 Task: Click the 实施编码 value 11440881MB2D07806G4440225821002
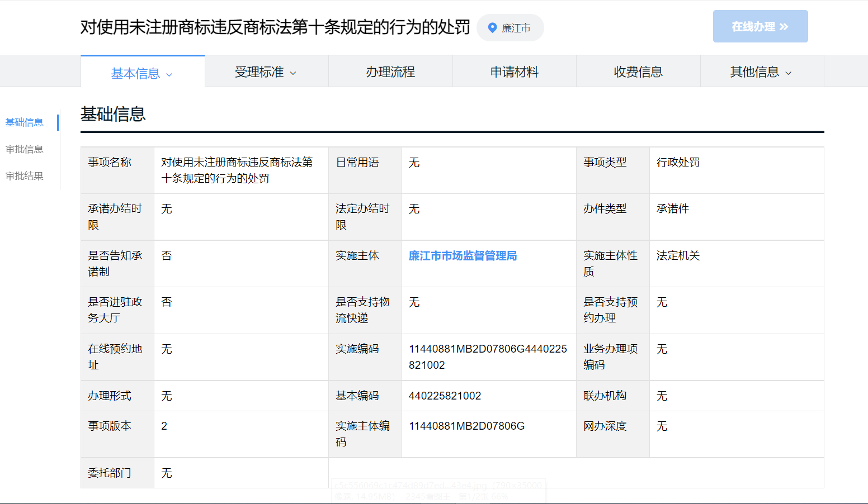pos(488,356)
